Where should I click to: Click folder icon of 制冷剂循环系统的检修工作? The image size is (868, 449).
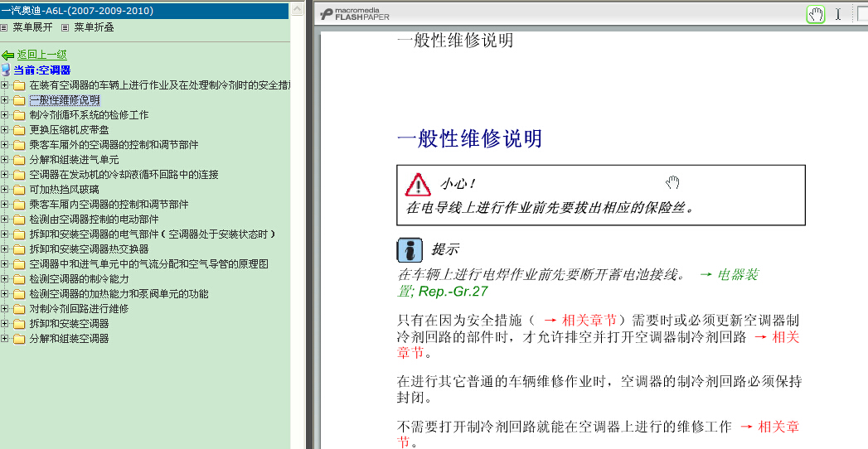coord(19,115)
